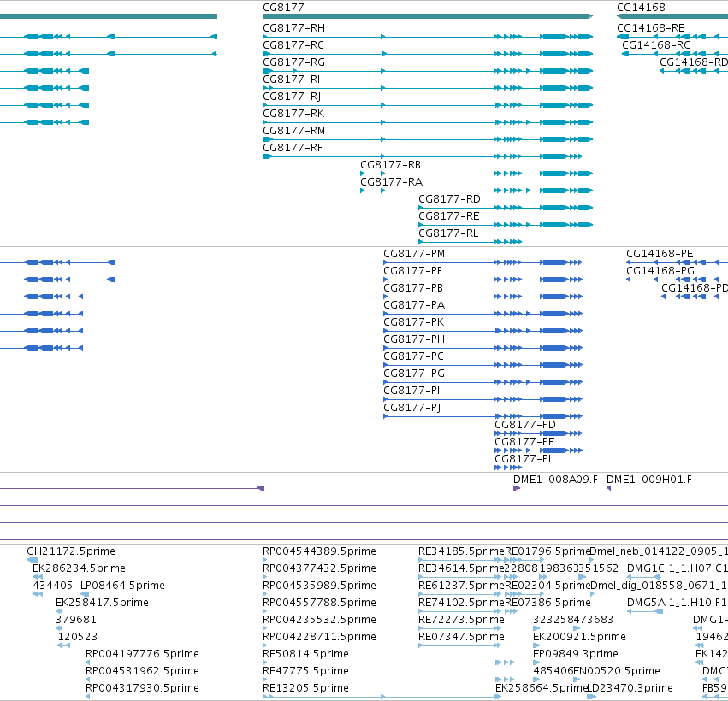
Task: Click transcript label CG8177-RH
Action: [x=294, y=28]
